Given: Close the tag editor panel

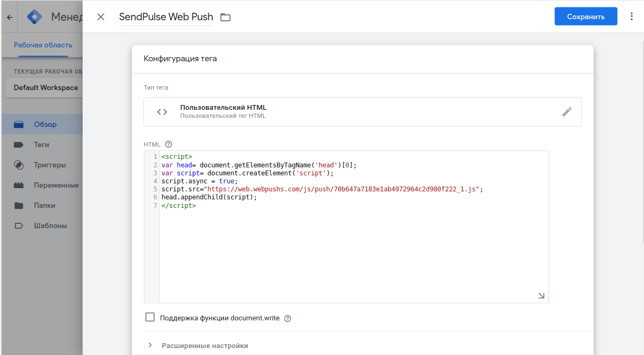Looking at the screenshot, I should click(x=101, y=17).
